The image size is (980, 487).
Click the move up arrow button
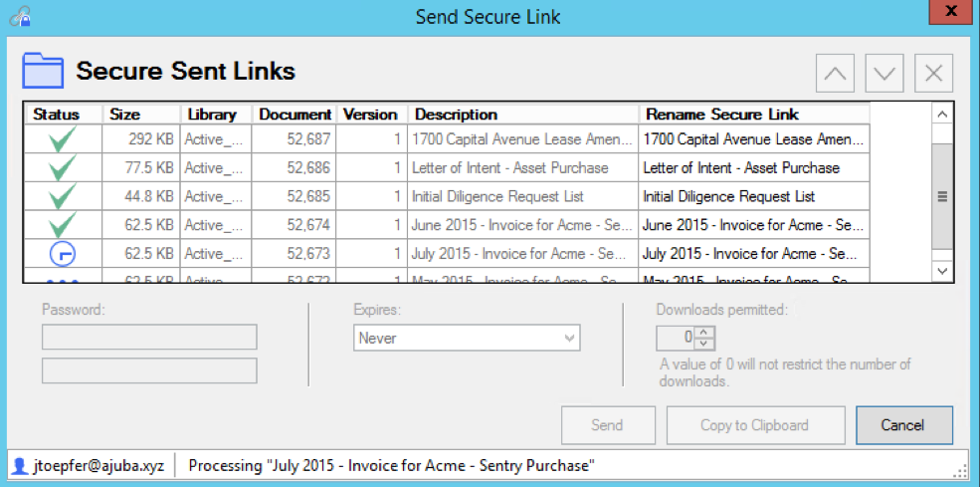click(836, 73)
